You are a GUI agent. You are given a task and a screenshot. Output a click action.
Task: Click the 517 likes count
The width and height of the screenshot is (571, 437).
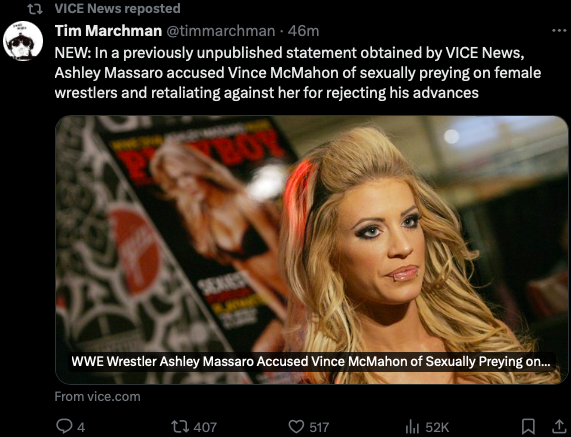319,427
